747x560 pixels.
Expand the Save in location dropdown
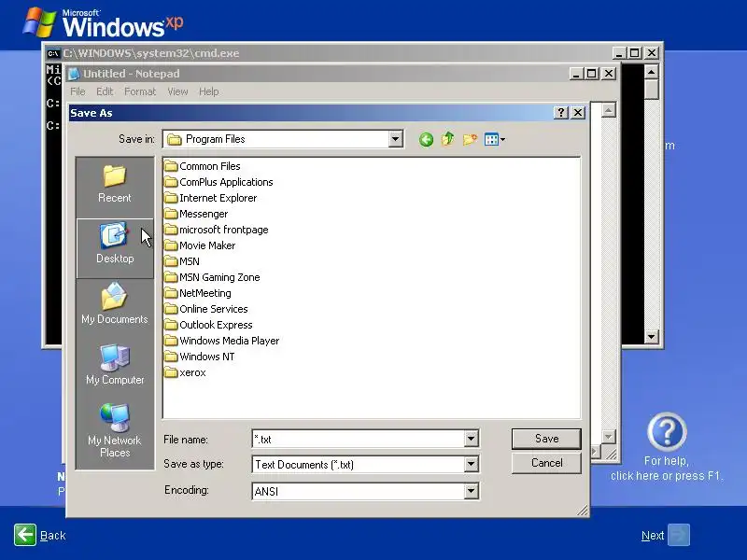395,139
